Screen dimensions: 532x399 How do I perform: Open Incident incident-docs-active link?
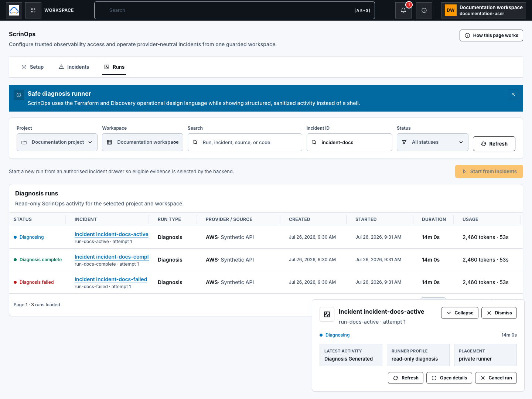tap(112, 234)
